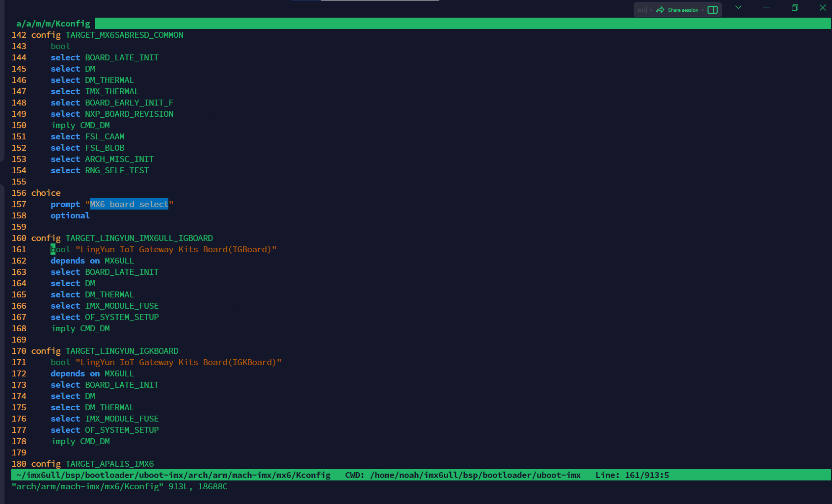Click FSL_CAAM on line 151
832x504 pixels.
point(105,136)
